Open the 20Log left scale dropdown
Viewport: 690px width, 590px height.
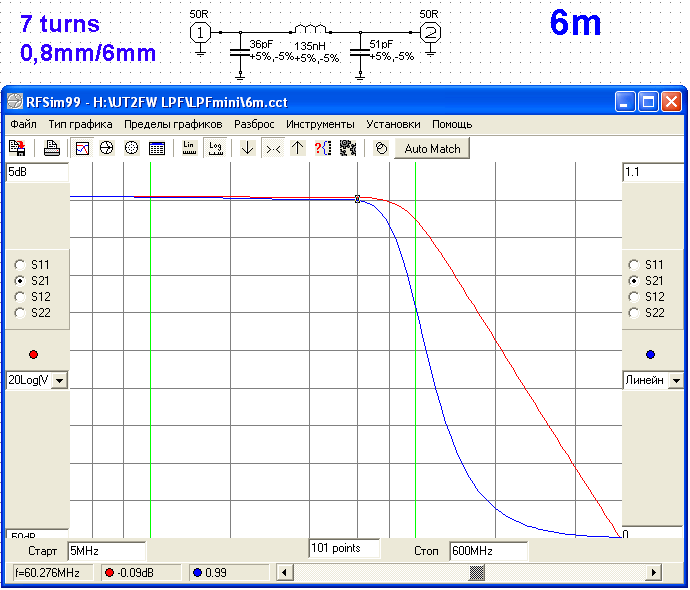58,381
